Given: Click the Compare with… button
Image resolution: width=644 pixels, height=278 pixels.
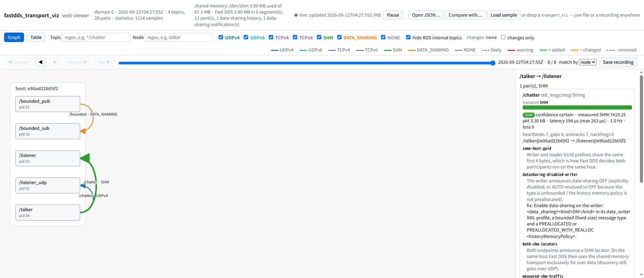Looking at the screenshot, I should click(x=465, y=15).
